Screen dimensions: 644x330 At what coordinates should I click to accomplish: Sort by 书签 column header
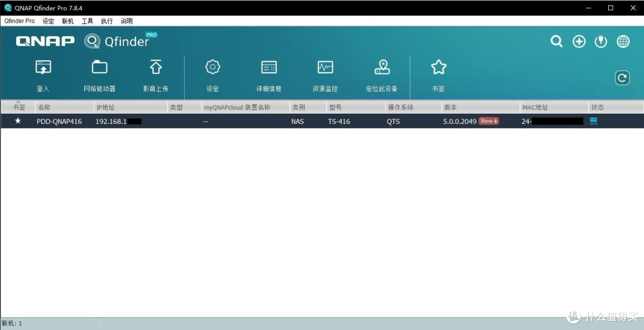tap(18, 107)
